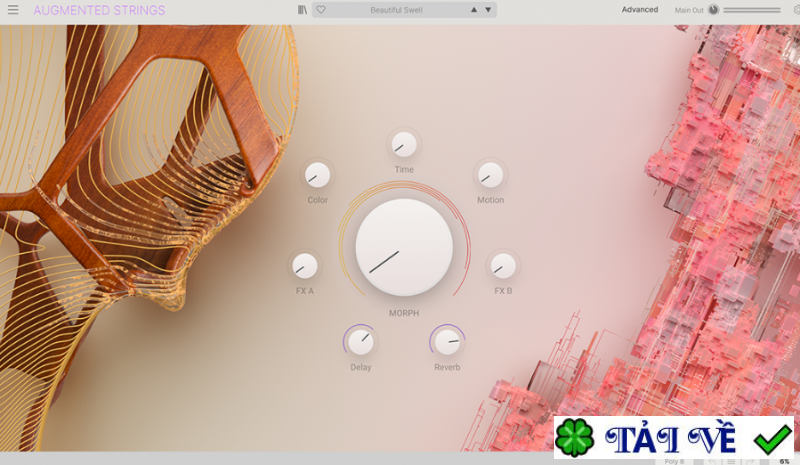This screenshot has height=465, width=800.
Task: Click the output level meter bar
Action: click(752, 10)
